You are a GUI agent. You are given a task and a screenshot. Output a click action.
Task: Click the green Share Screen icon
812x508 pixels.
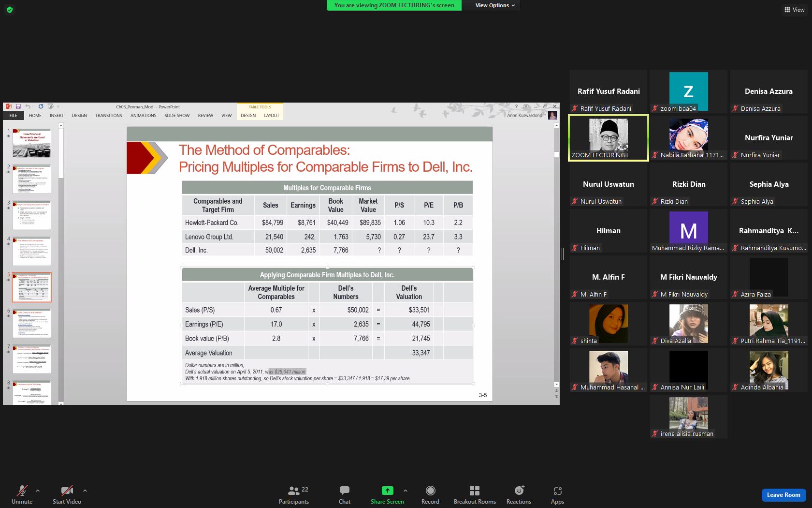pos(388,491)
